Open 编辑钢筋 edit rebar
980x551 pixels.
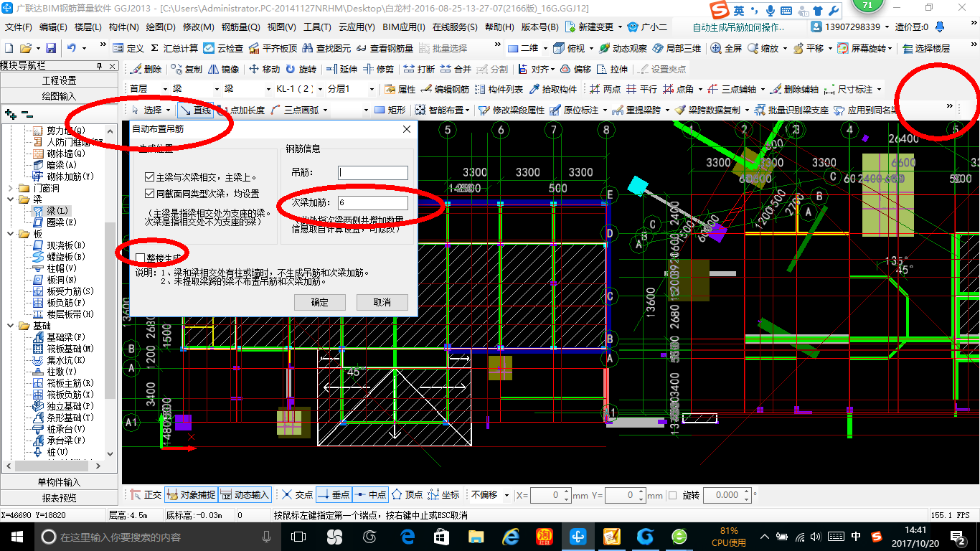tap(445, 90)
